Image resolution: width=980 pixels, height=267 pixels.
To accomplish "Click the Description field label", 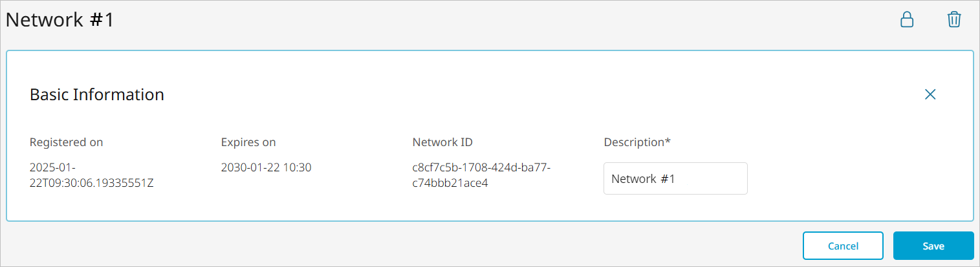I will tap(633, 142).
